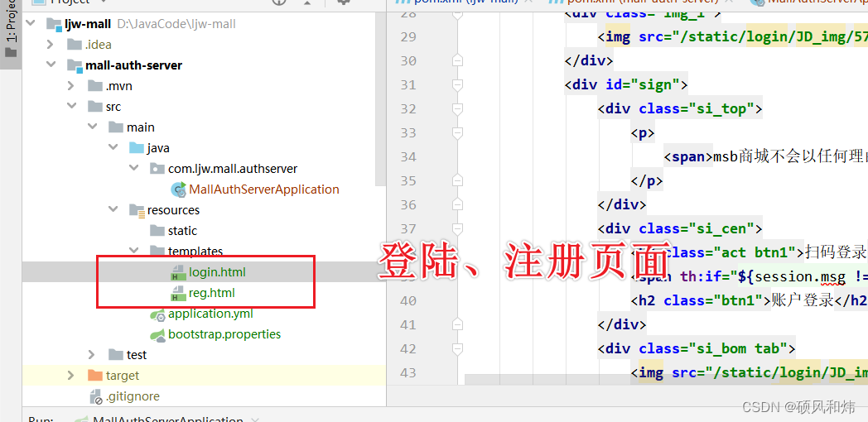
Task: Click the .gitignore file icon
Action: (96, 396)
